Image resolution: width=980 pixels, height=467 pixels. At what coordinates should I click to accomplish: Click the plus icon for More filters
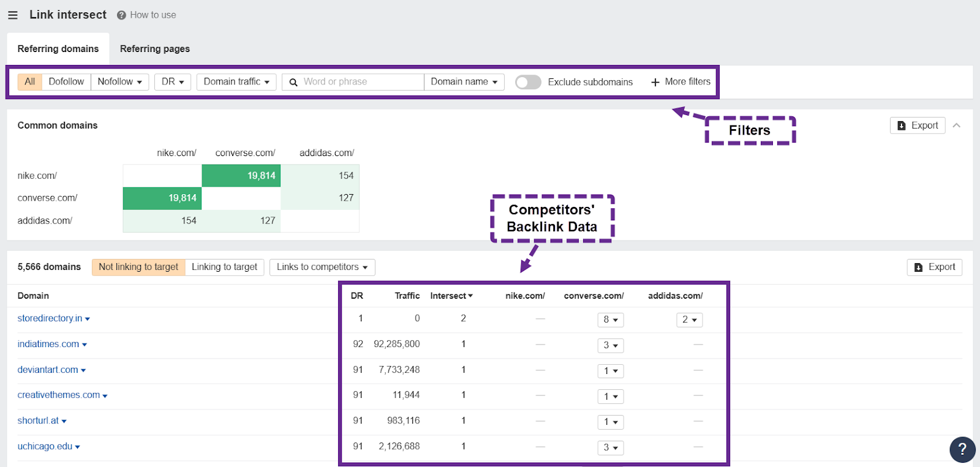coord(655,82)
